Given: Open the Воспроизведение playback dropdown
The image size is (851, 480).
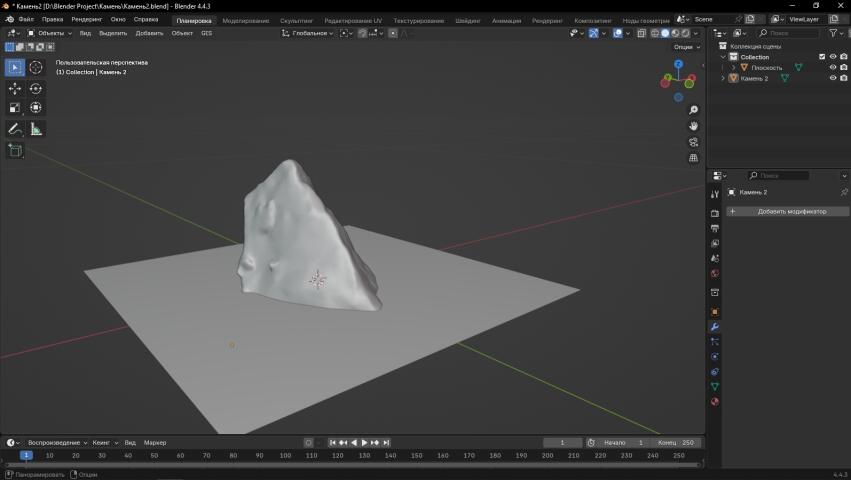Looking at the screenshot, I should tap(58, 443).
